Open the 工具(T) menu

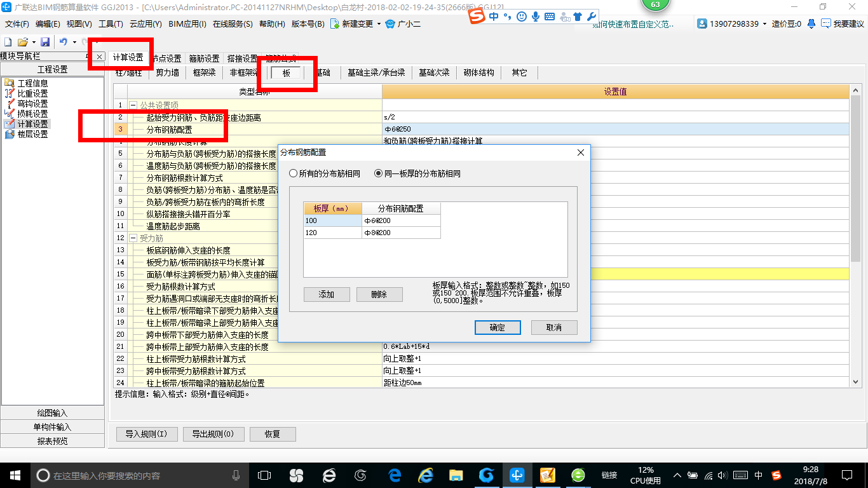click(x=111, y=24)
